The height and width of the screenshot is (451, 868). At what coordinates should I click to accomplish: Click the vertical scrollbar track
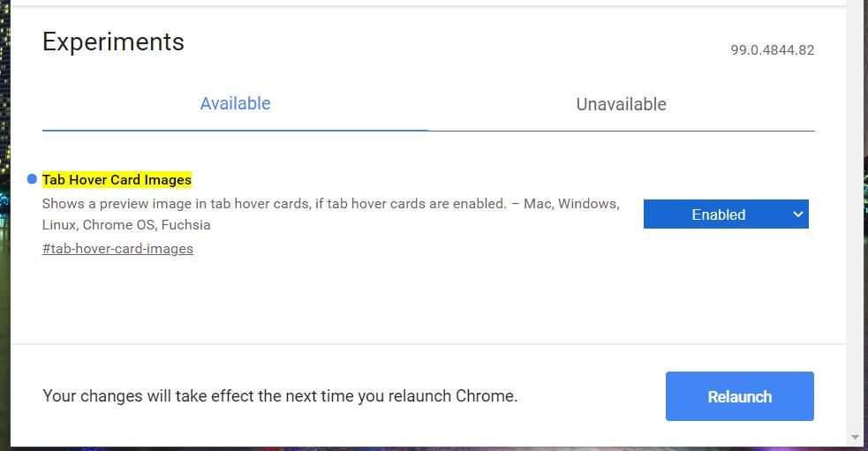(x=855, y=221)
